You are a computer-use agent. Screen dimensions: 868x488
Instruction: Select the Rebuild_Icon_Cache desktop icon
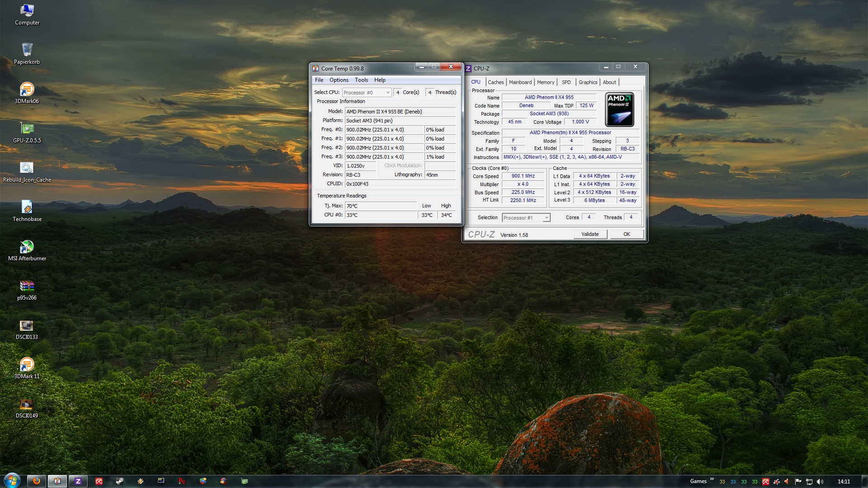(27, 172)
